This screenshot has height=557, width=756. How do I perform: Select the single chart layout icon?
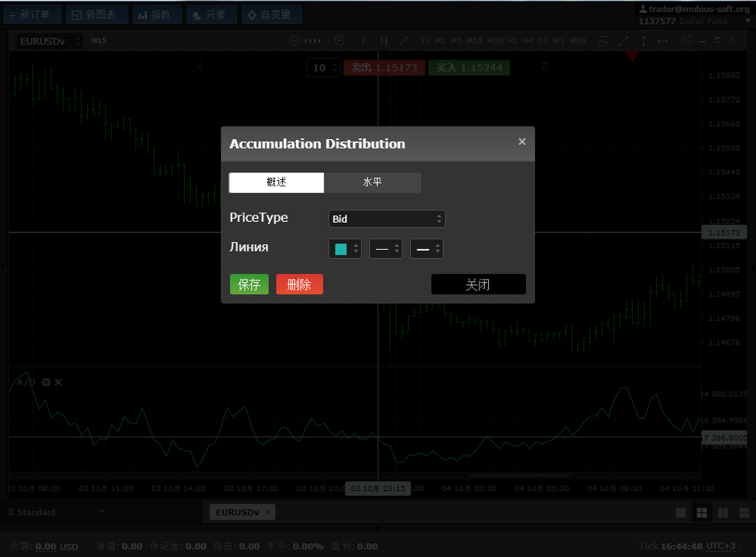pos(680,513)
